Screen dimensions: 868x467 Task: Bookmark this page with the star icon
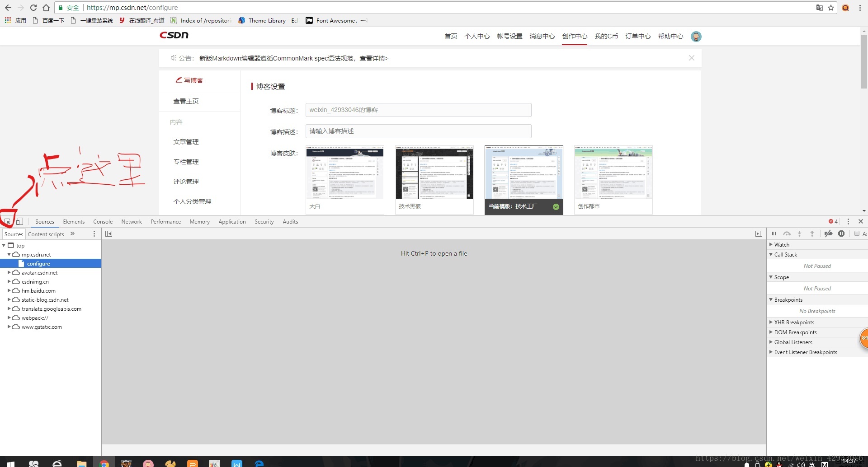coord(831,8)
